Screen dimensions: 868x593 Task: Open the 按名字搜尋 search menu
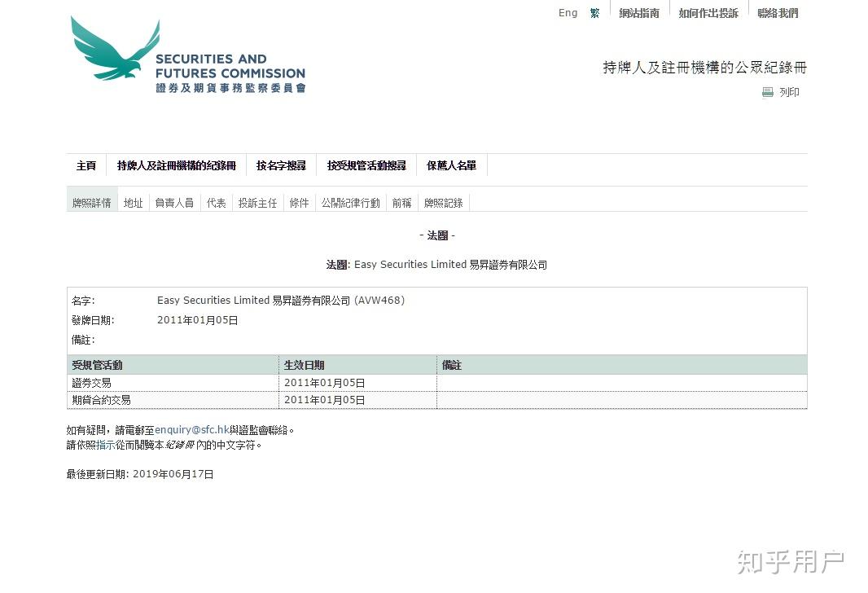click(x=281, y=165)
